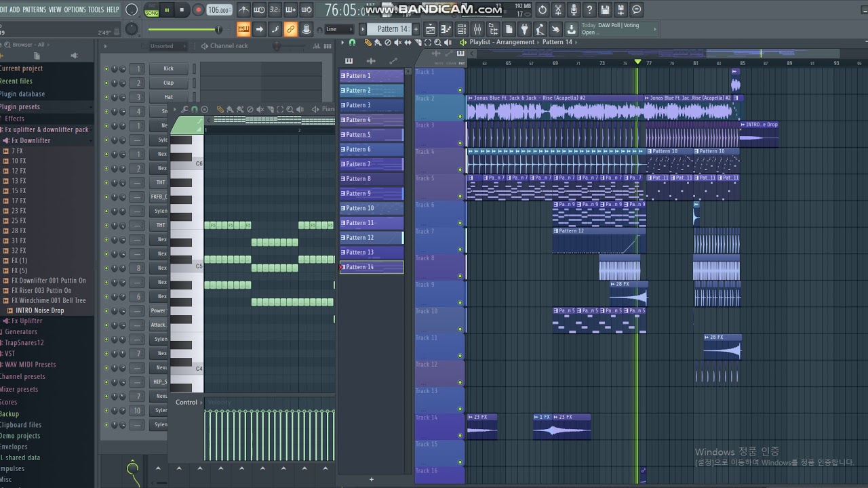Open the plugin picker plug icon
Screen dimensions: 868x488
click(524, 29)
